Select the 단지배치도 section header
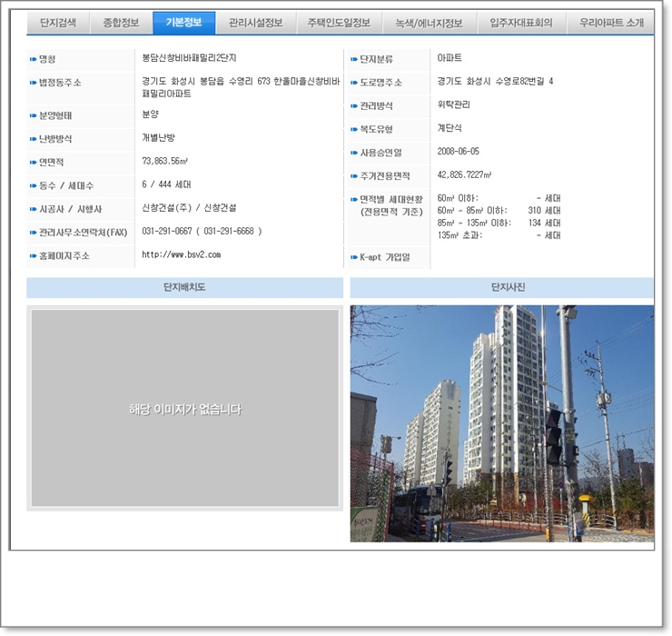 coord(184,287)
